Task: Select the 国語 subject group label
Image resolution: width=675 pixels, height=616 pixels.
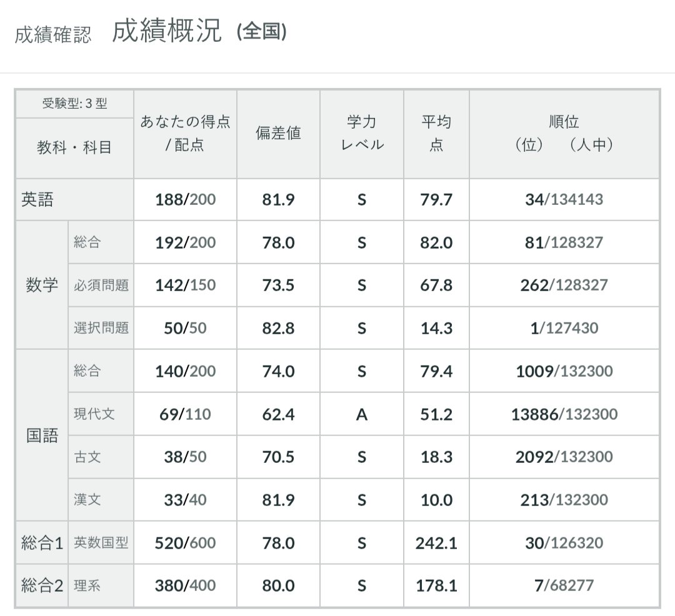Action: [x=42, y=435]
